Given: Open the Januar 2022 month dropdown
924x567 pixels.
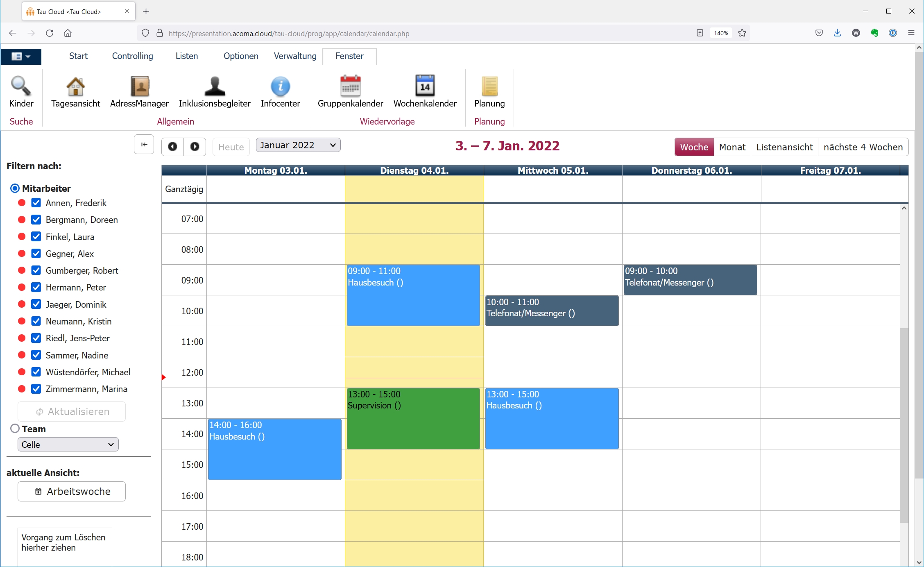Looking at the screenshot, I should tap(298, 145).
